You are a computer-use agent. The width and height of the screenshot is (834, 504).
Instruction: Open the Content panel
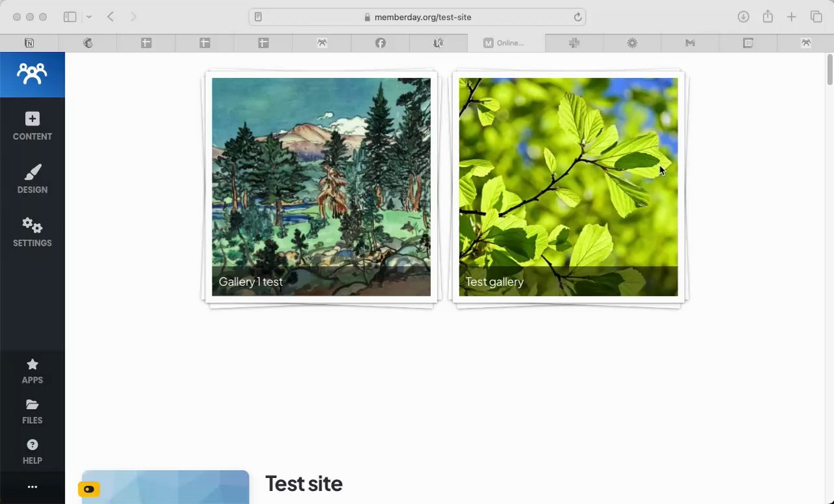point(32,126)
